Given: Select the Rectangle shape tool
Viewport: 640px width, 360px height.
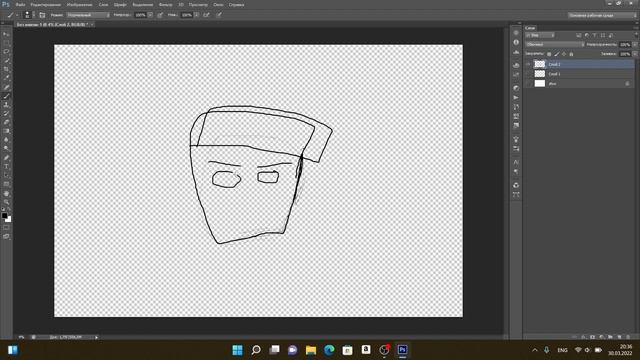Looking at the screenshot, I should (6, 184).
